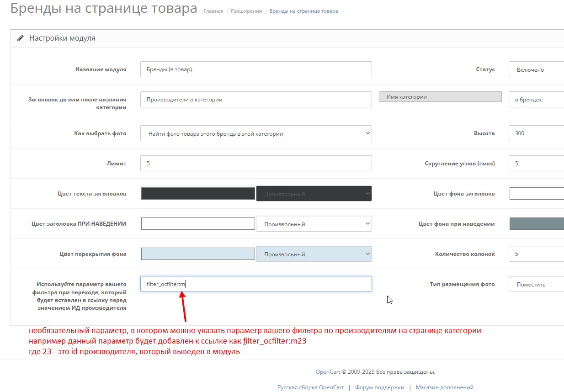Open the Произвольный dropdown for overlay background color
The image size is (564, 392).
pyautogui.click(x=314, y=254)
